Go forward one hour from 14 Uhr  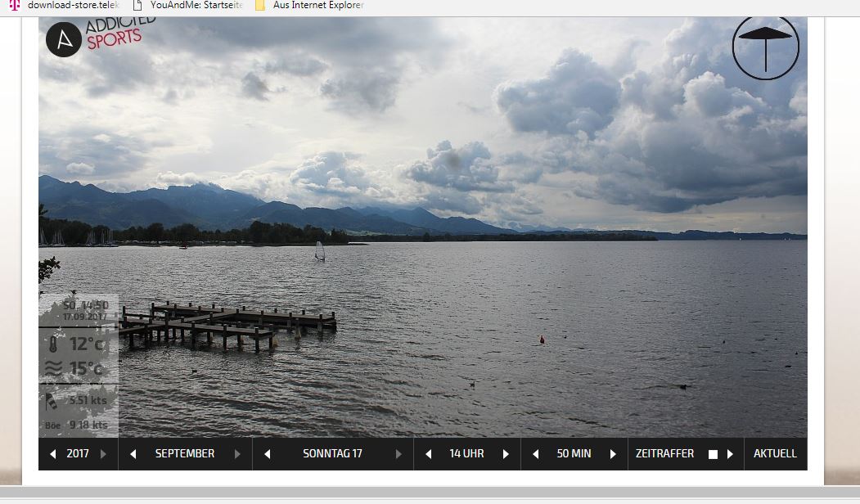pos(506,454)
